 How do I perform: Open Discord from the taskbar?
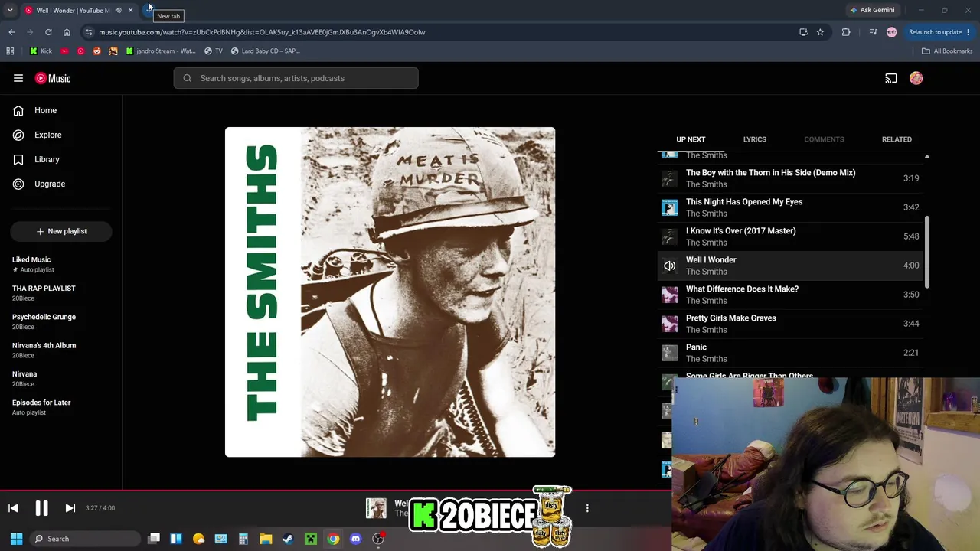(x=355, y=539)
